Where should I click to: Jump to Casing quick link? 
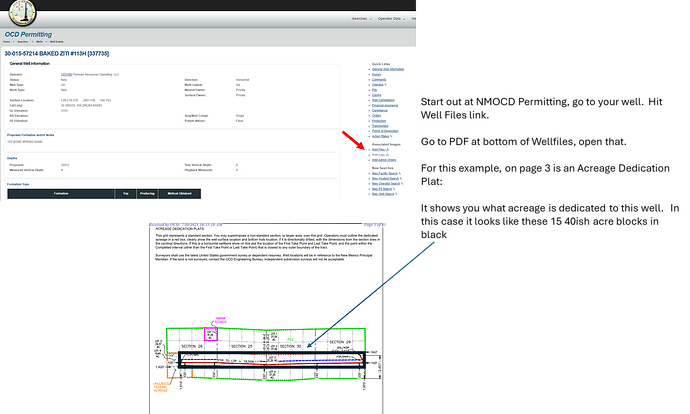tap(376, 93)
